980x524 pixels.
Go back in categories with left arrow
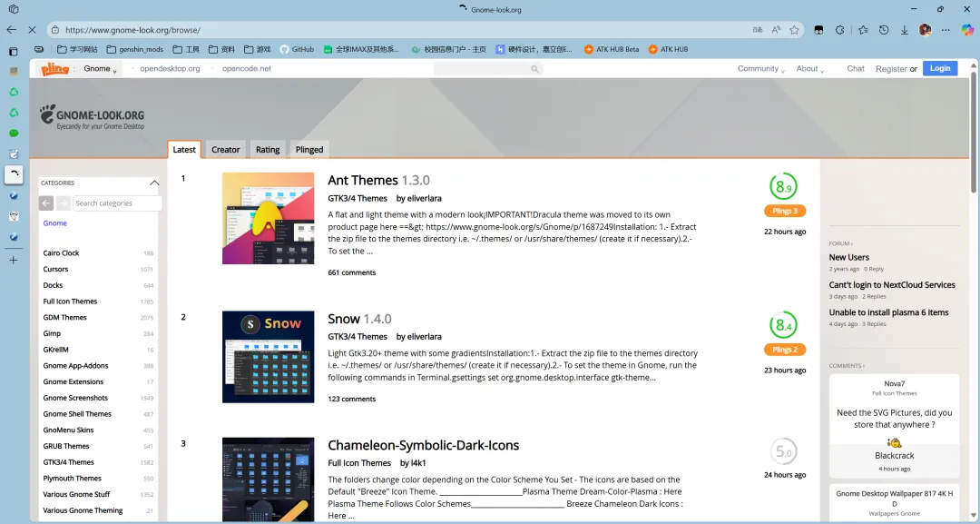[45, 203]
